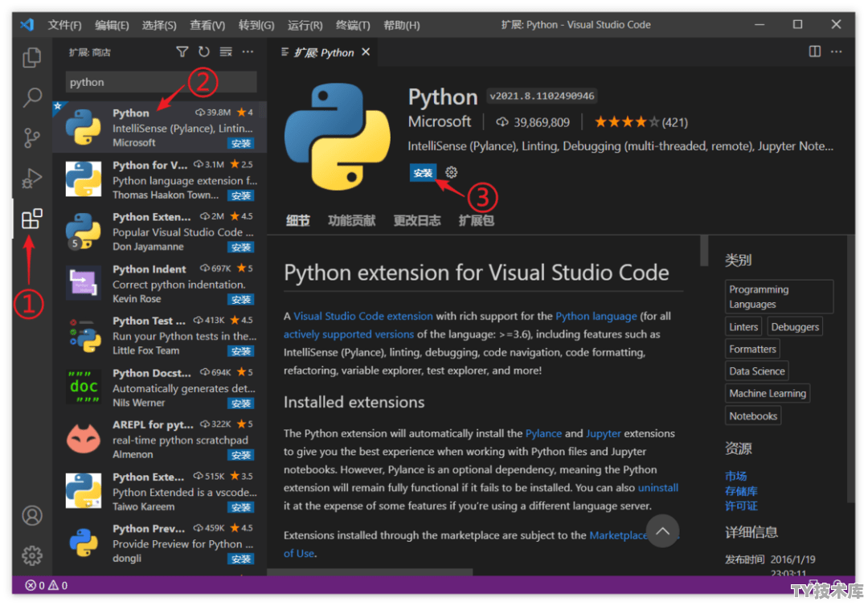Click the filter extensions funnel icon

[182, 52]
